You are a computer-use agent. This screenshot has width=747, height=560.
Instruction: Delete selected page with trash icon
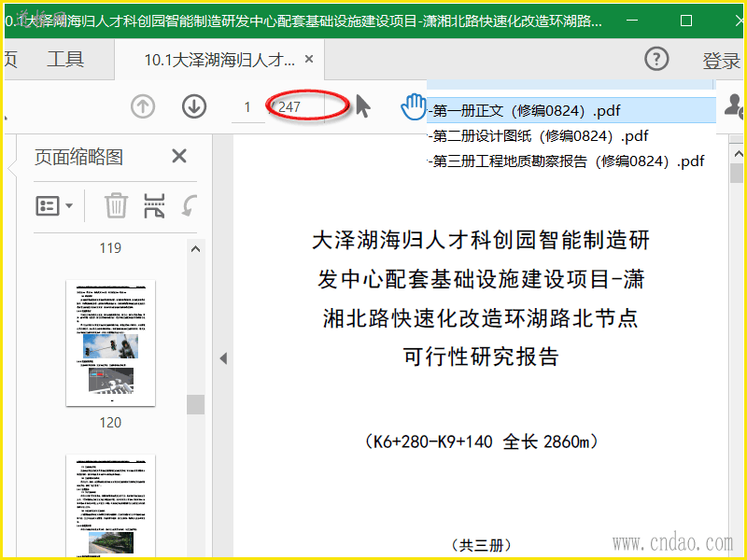coord(116,205)
